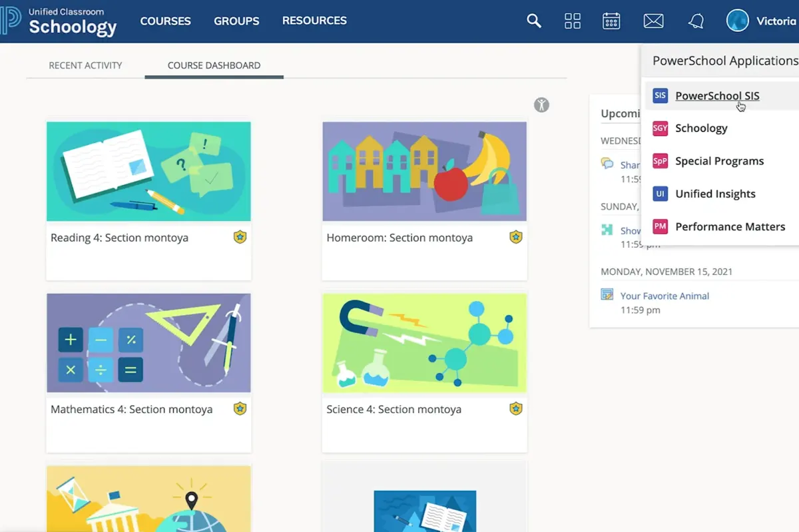Click the Homeroom: Section montoya title
Image resolution: width=799 pixels, height=532 pixels.
point(400,238)
